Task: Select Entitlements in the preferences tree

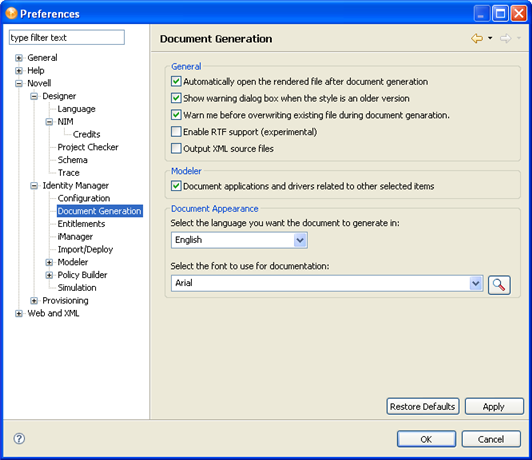Action: click(81, 224)
